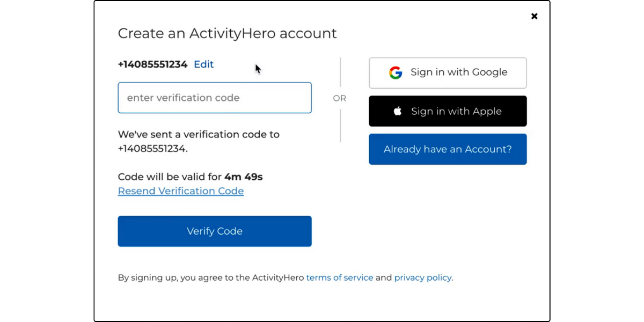The image size is (644, 322).
Task: Click the Apple logo icon
Action: pyautogui.click(x=398, y=111)
